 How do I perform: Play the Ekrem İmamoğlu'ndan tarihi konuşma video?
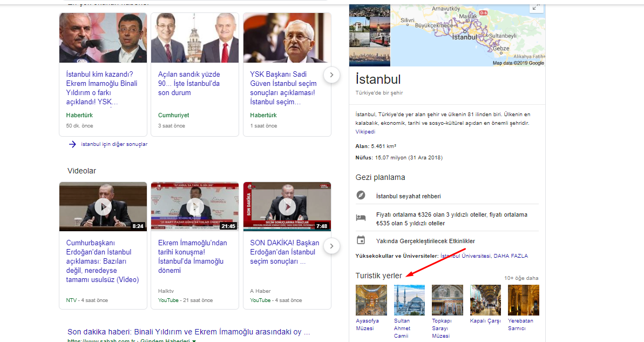tap(195, 207)
